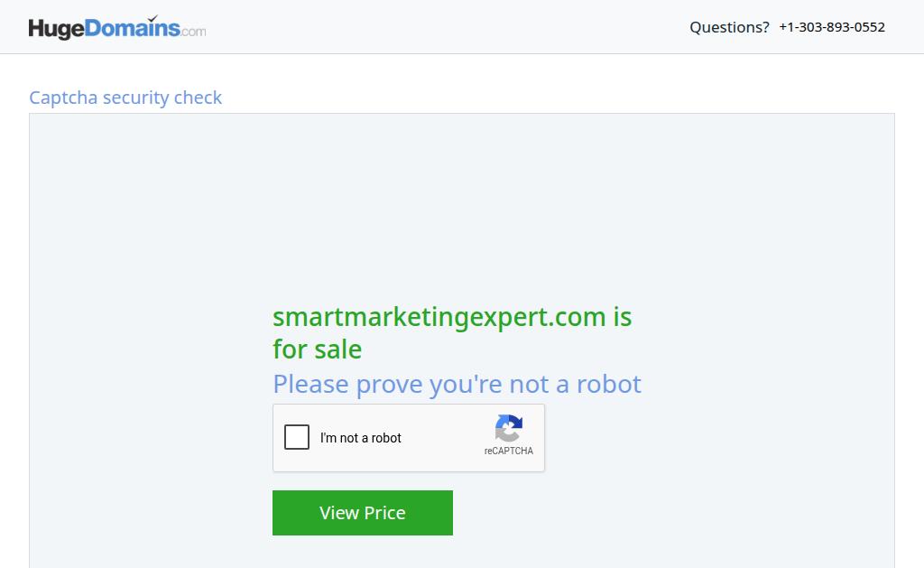Click the reCAPTCHA circular arrows logo
This screenshot has height=568, width=924.
tap(509, 428)
